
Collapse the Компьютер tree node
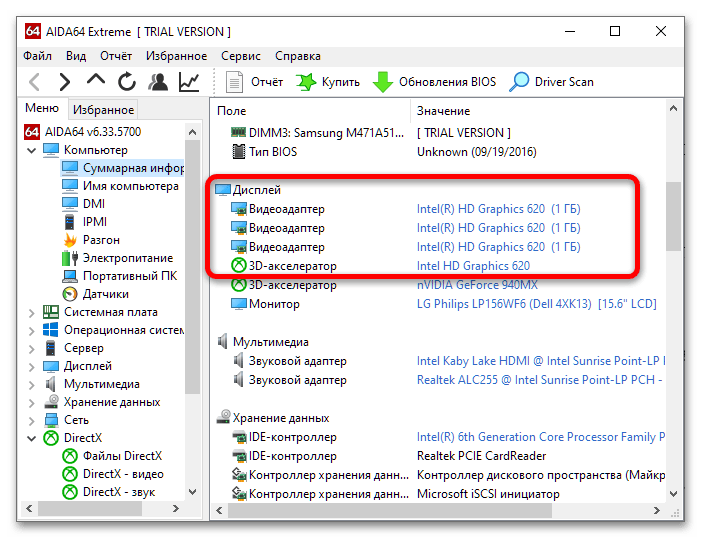(31, 150)
